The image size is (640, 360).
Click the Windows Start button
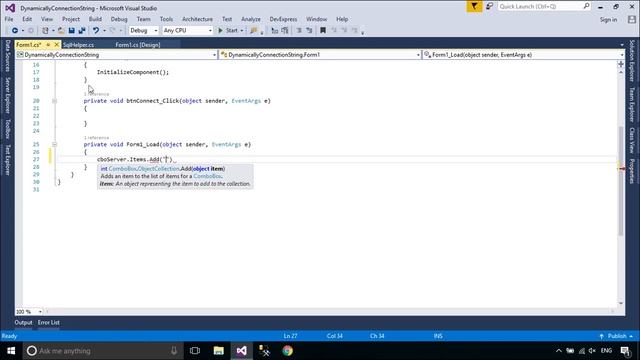coord(11,351)
